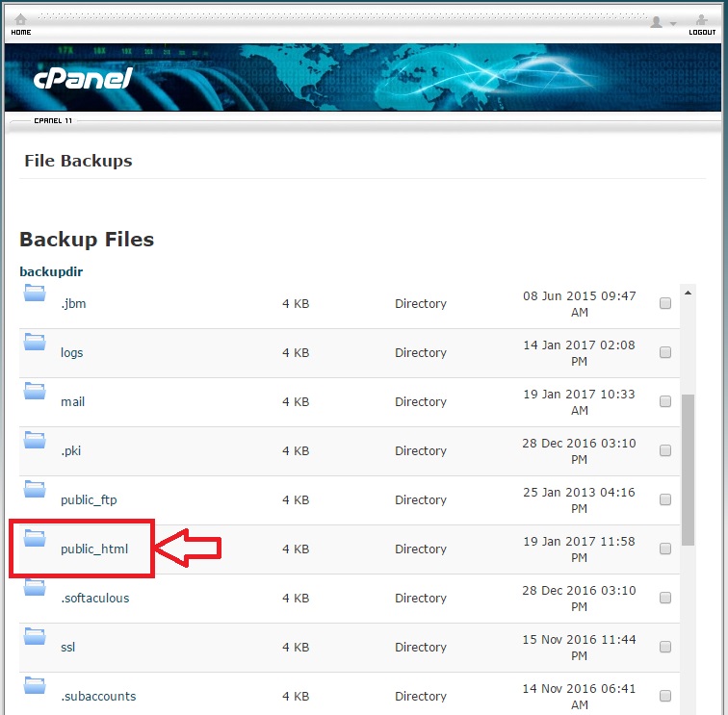Click the ssl folder icon
The width and height of the screenshot is (728, 715).
(x=35, y=637)
